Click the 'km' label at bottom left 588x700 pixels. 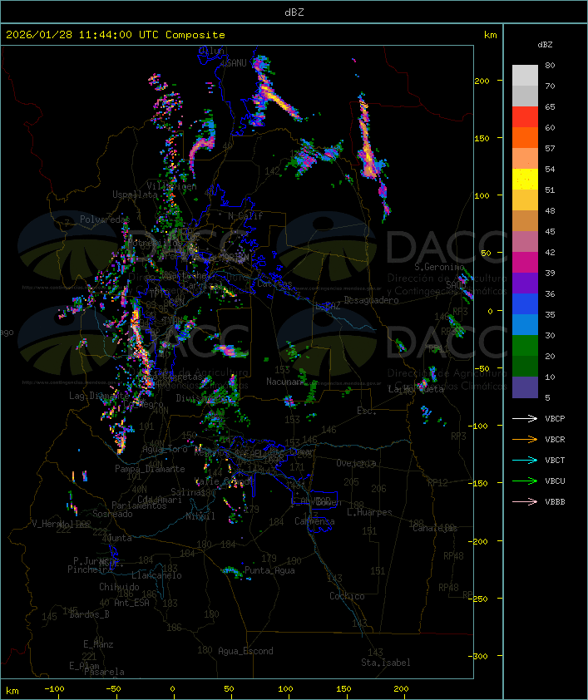click(12, 691)
